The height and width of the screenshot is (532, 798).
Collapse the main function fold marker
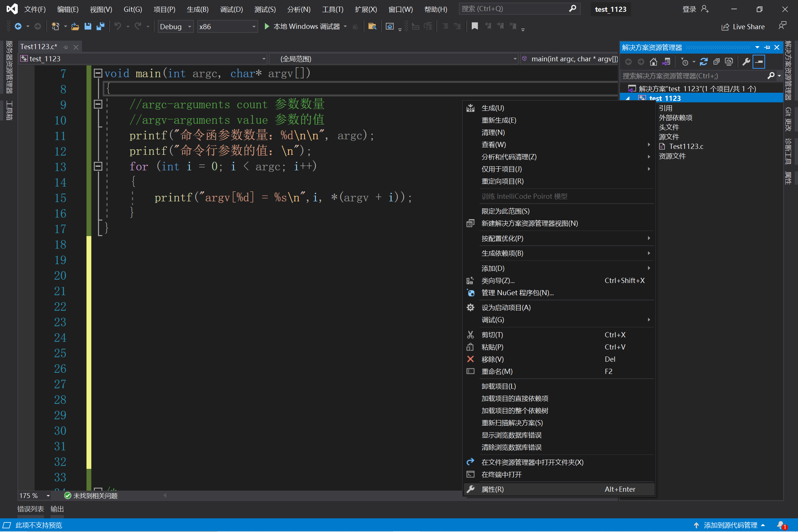point(98,73)
